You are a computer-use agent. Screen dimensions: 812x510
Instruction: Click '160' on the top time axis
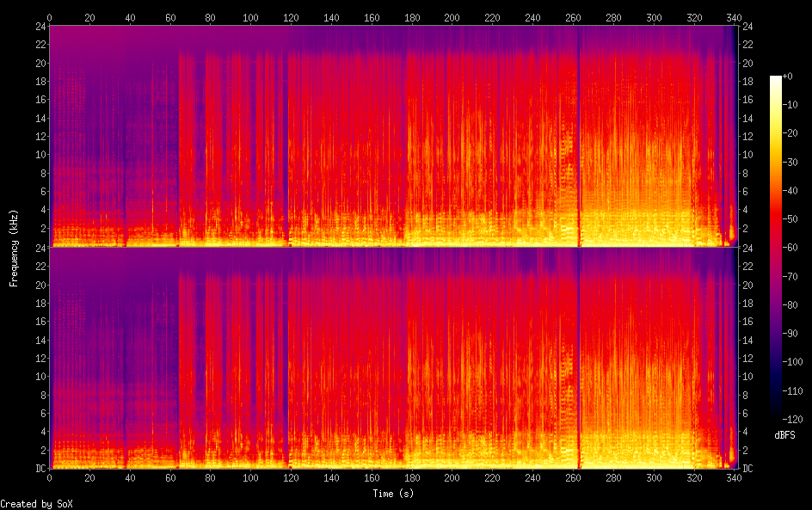[372, 17]
